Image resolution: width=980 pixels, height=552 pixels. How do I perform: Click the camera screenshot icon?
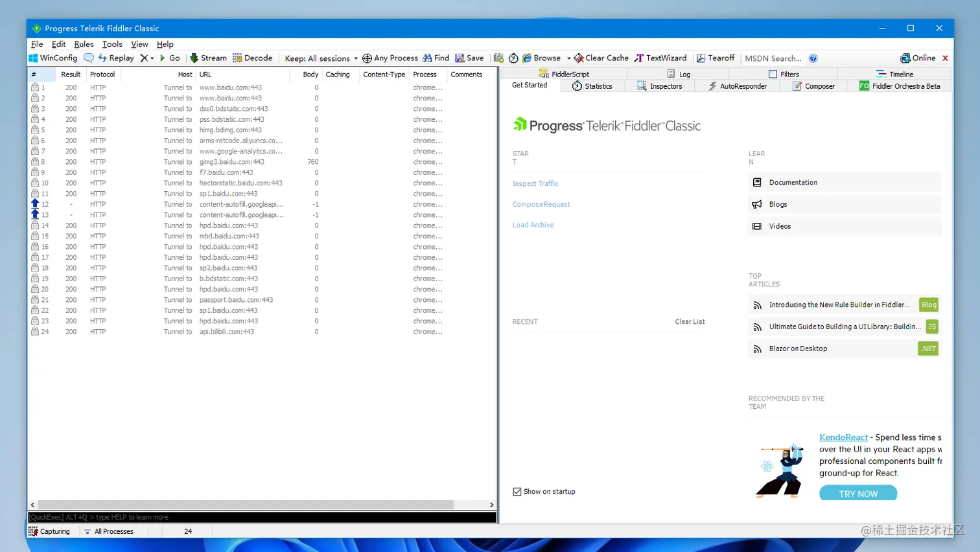pyautogui.click(x=498, y=58)
